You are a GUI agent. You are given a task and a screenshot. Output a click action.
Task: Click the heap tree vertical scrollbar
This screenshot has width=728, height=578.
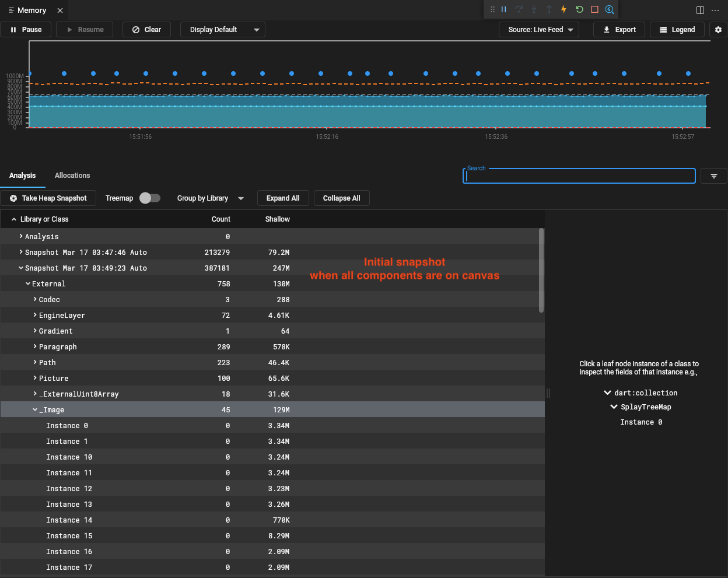point(541,270)
